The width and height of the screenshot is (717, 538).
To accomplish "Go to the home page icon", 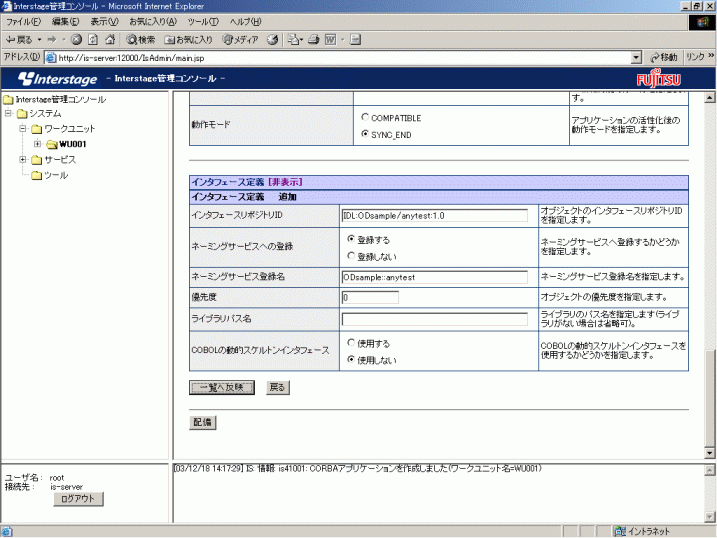I will pyautogui.click(x=110, y=40).
